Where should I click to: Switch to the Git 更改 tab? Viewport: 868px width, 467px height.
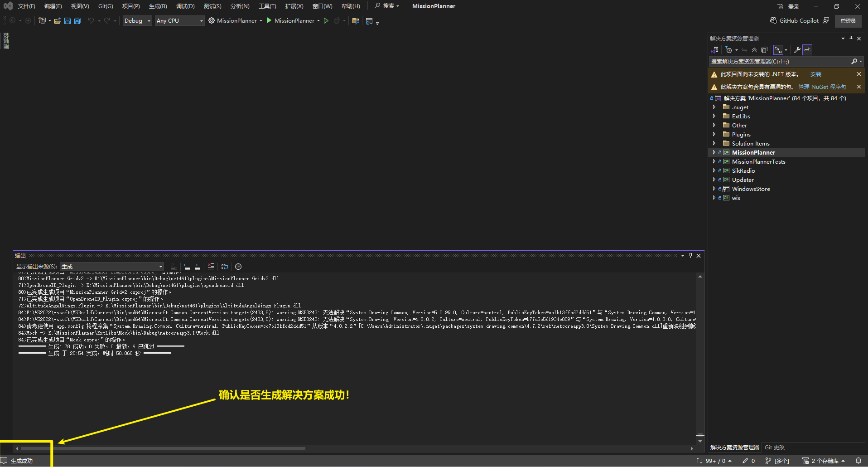[x=775, y=447]
